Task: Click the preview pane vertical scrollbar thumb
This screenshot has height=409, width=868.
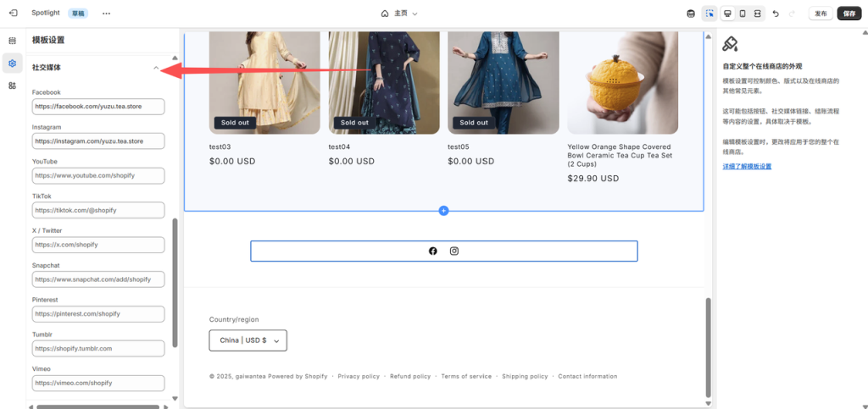Action: click(x=708, y=347)
